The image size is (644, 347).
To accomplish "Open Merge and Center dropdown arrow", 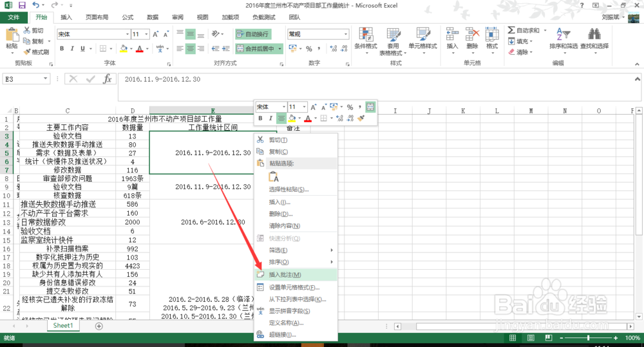I will pos(280,48).
